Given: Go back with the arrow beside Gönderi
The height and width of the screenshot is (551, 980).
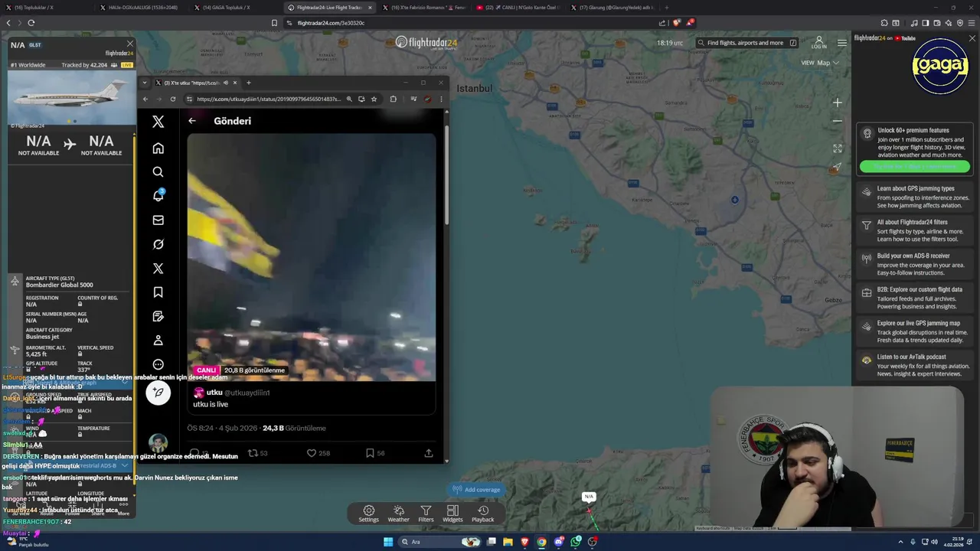Looking at the screenshot, I should [192, 121].
